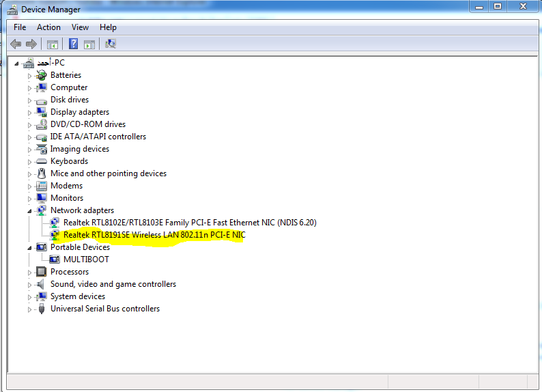The width and height of the screenshot is (542, 392).
Task: Click the Forward arrow toolbar icon
Action: [x=31, y=44]
